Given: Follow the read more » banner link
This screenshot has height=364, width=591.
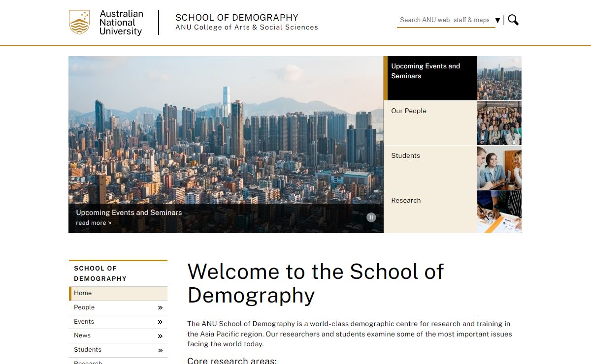Looking at the screenshot, I should [x=94, y=223].
